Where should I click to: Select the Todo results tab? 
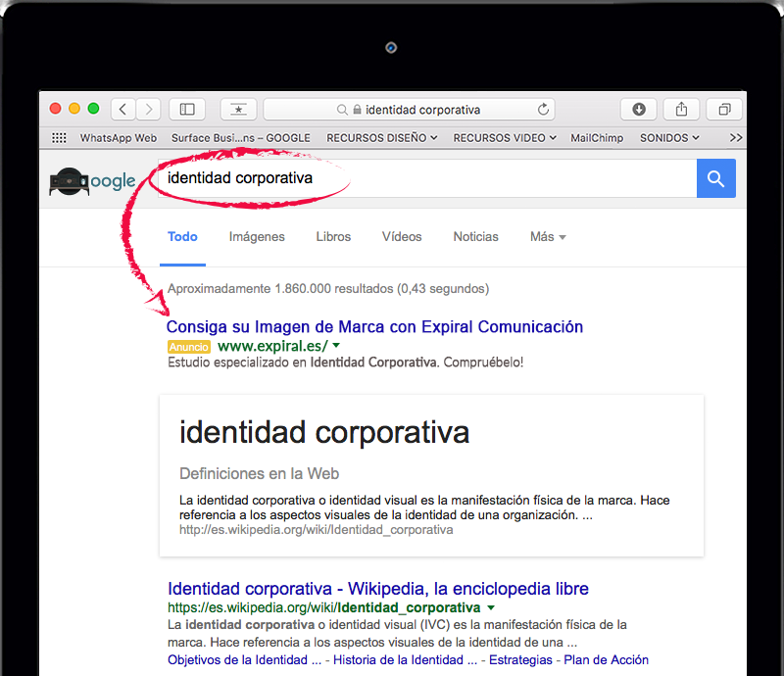tap(182, 236)
